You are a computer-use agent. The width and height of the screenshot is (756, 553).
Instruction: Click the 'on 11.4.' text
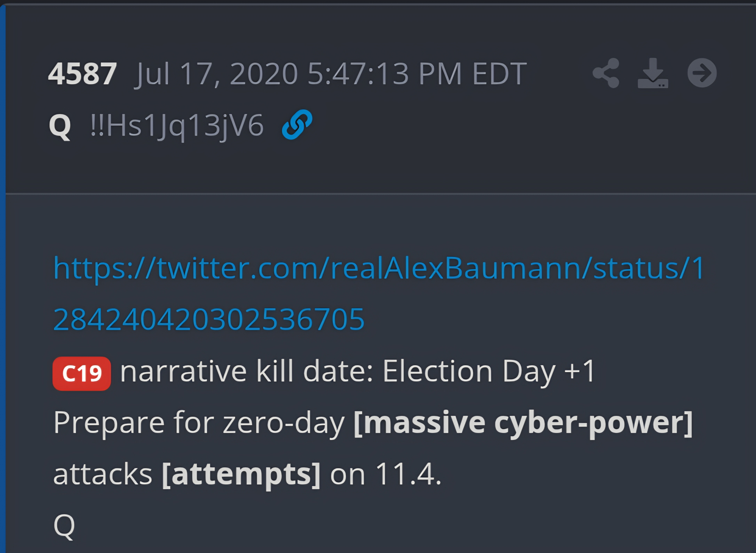pyautogui.click(x=386, y=474)
